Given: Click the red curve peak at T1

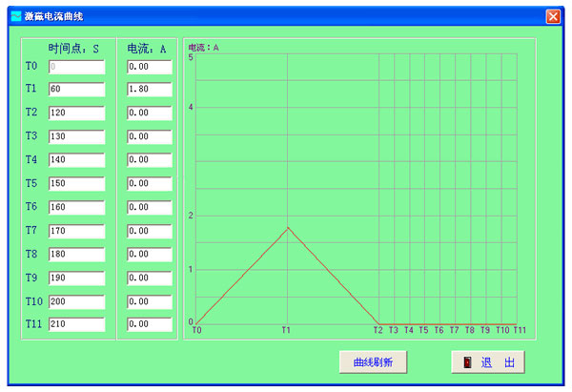Looking at the screenshot, I should coord(287,227).
